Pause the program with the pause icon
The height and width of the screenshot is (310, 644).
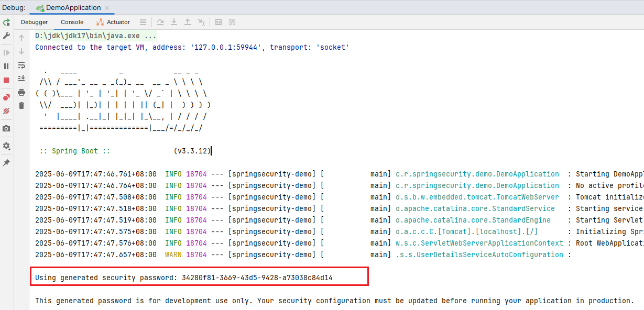[x=6, y=66]
